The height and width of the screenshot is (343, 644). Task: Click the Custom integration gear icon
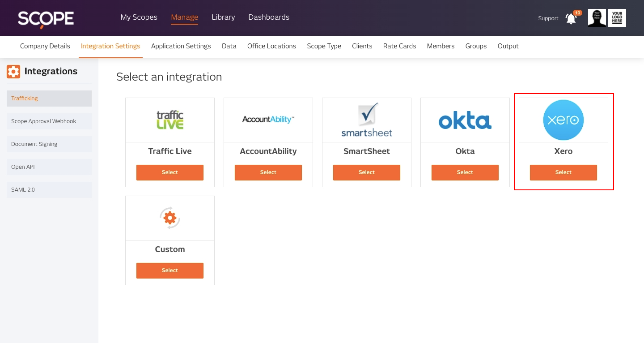pyautogui.click(x=170, y=218)
